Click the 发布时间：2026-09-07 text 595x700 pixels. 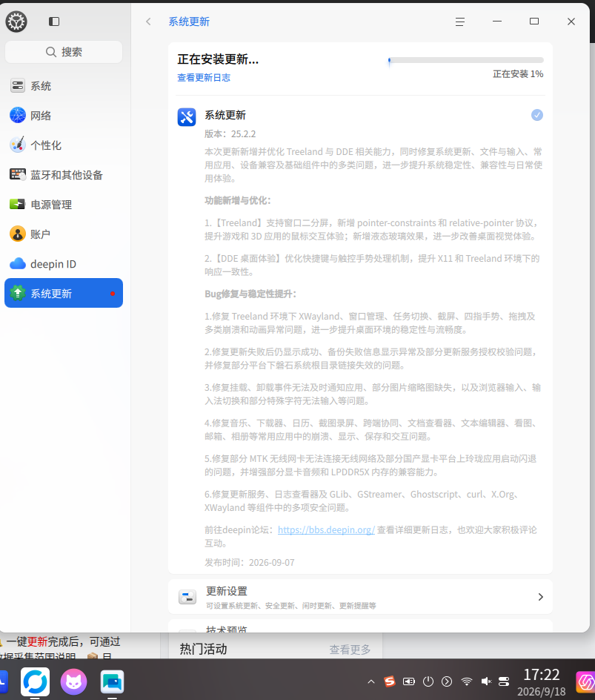click(x=249, y=563)
